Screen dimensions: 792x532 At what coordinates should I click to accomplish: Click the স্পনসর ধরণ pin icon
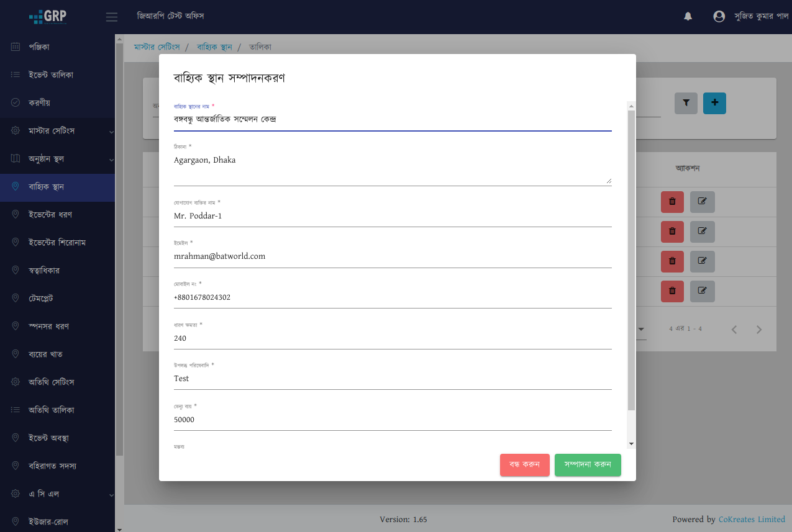pyautogui.click(x=16, y=326)
